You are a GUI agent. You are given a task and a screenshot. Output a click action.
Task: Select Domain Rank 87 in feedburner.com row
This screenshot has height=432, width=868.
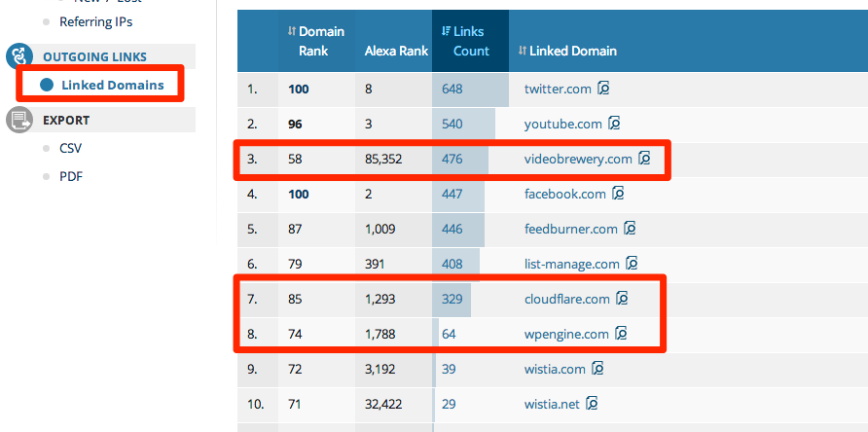295,229
